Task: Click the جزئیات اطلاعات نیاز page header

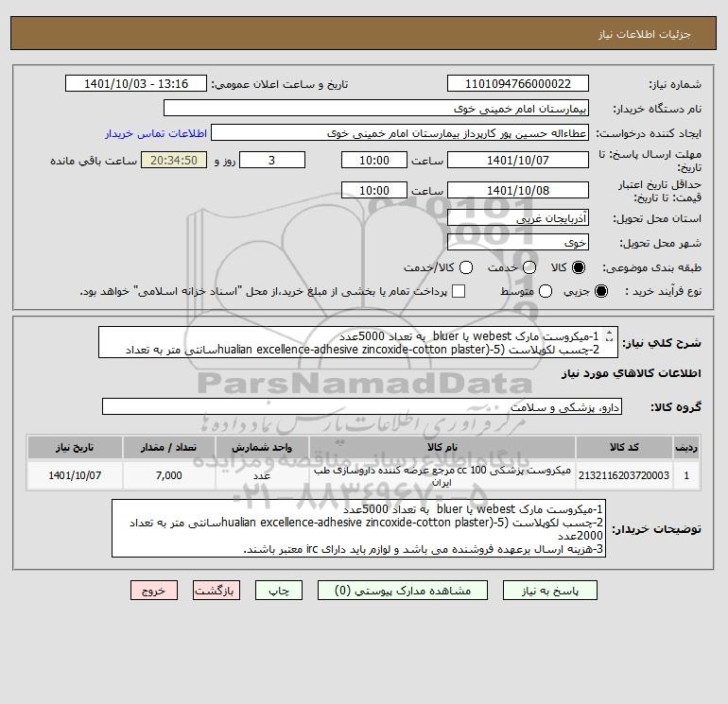Action: point(364,33)
